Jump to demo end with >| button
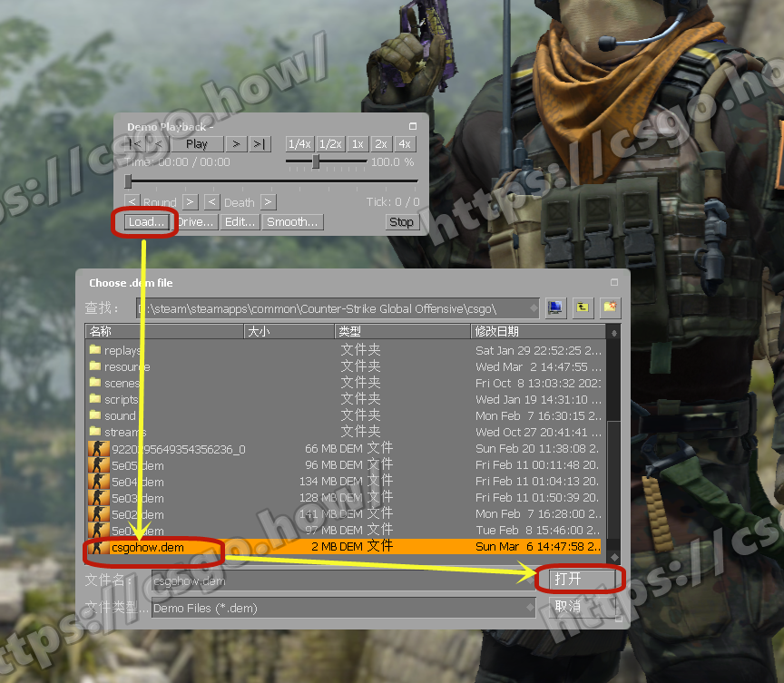Image resolution: width=784 pixels, height=683 pixels. pos(259,144)
